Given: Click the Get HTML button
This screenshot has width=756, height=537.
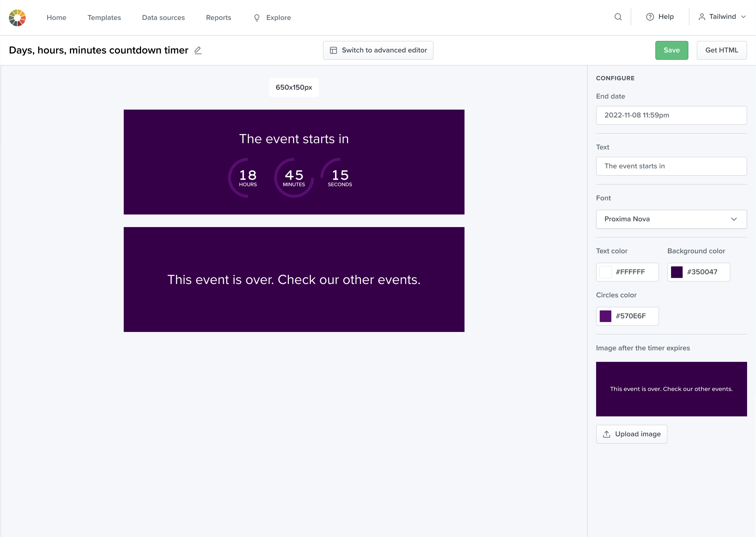Looking at the screenshot, I should pos(721,50).
